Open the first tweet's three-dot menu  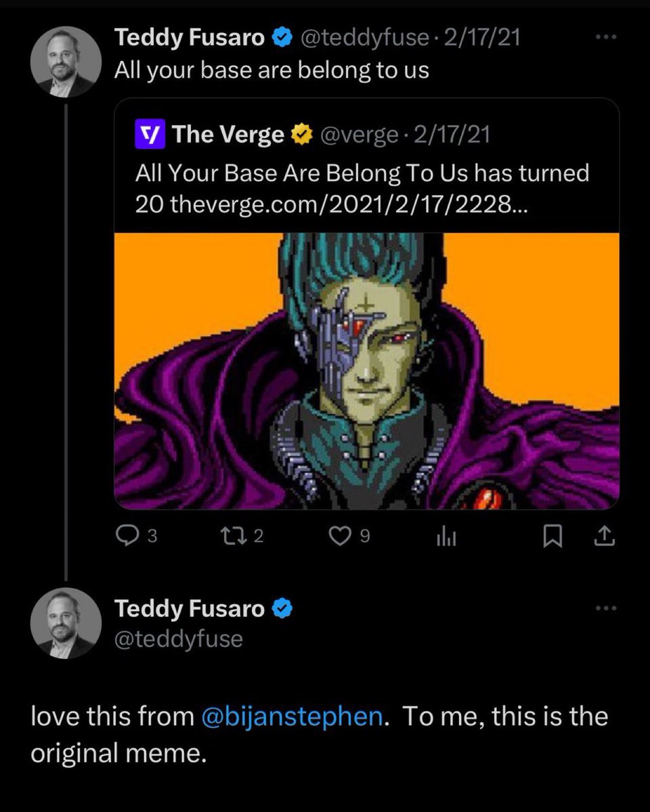coord(606,37)
